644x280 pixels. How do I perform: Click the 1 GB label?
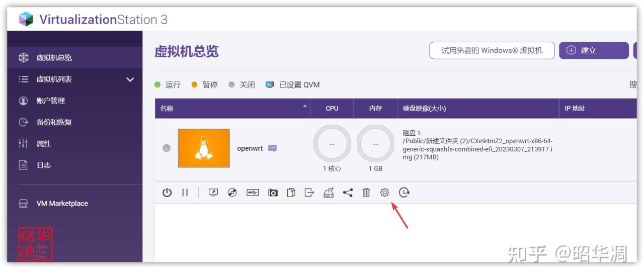coord(375,169)
